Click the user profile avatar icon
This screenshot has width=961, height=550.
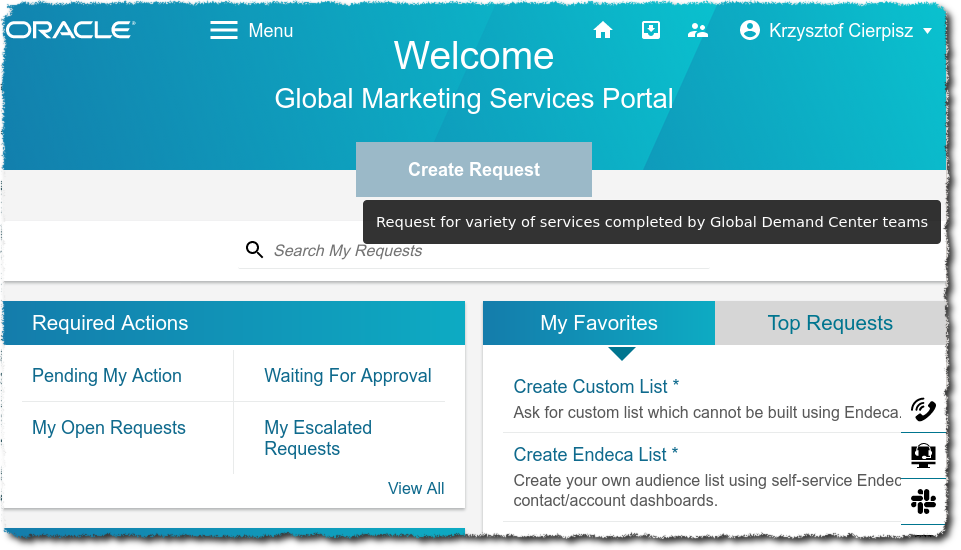[x=750, y=31]
